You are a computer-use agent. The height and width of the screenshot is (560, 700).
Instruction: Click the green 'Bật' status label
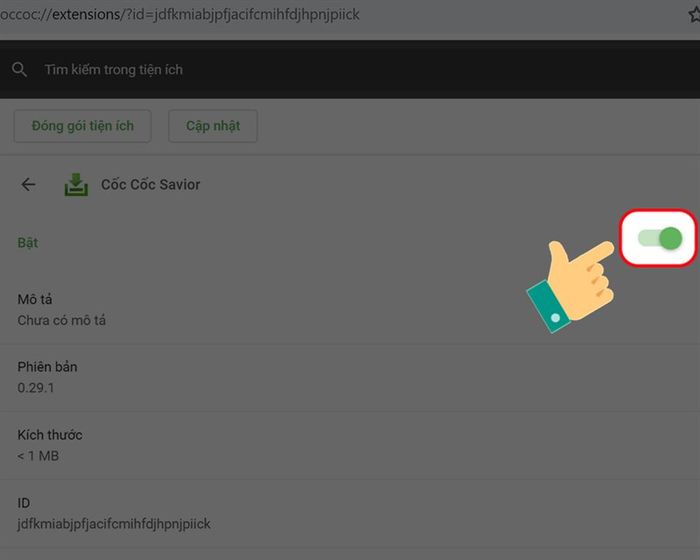click(28, 243)
